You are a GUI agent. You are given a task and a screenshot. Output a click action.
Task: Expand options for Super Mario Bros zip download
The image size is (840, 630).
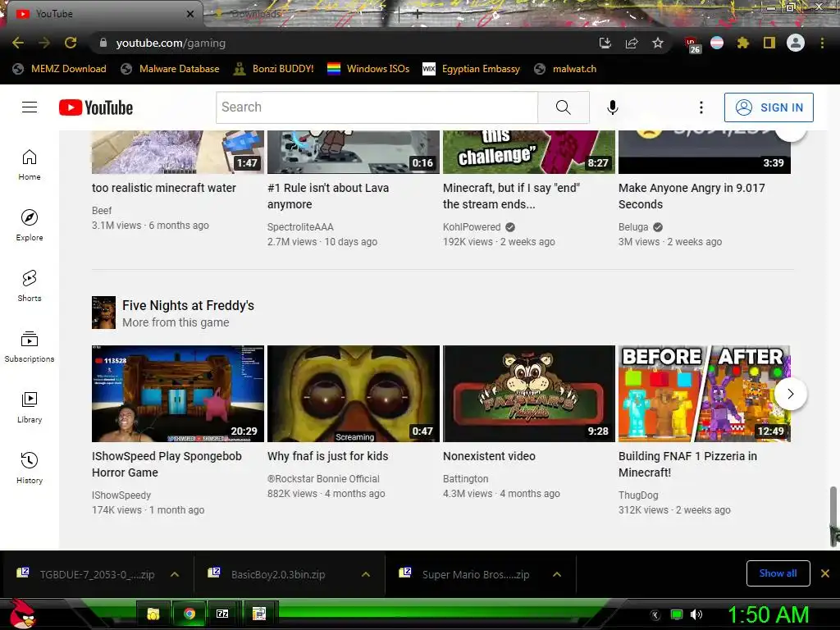557,574
